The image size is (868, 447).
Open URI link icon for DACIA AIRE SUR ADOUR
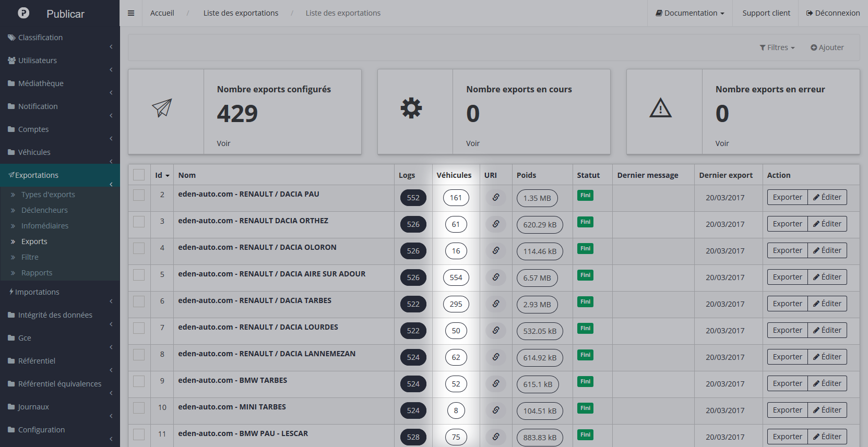(x=496, y=277)
